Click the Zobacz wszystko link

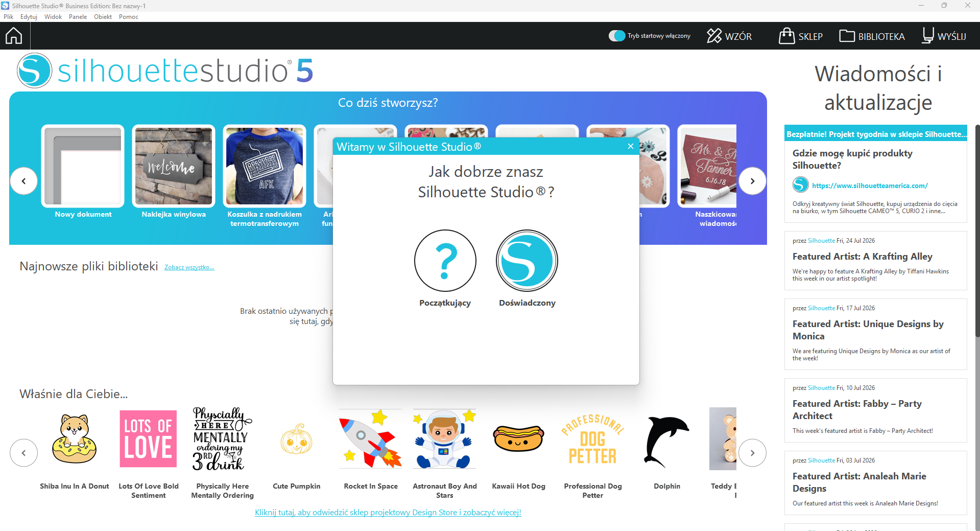click(189, 267)
